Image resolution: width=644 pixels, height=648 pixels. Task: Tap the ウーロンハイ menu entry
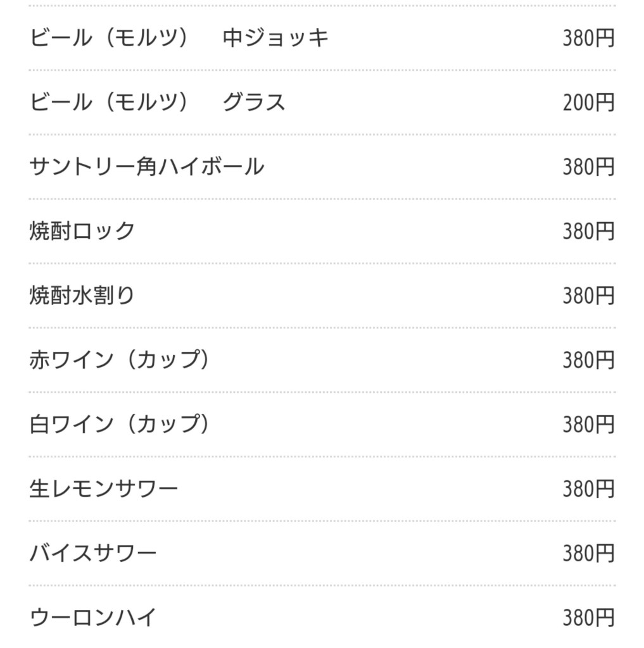(x=93, y=617)
